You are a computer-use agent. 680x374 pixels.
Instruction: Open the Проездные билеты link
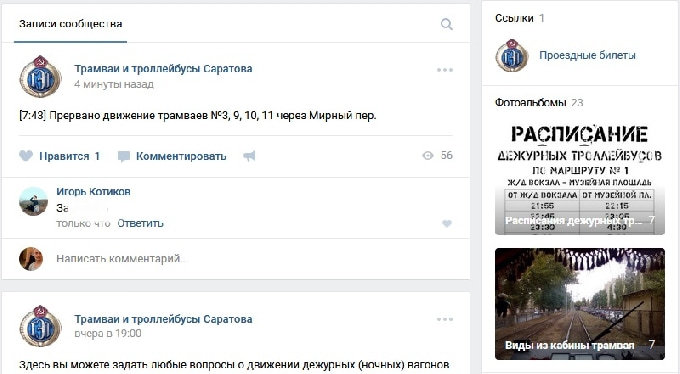pyautogui.click(x=587, y=55)
